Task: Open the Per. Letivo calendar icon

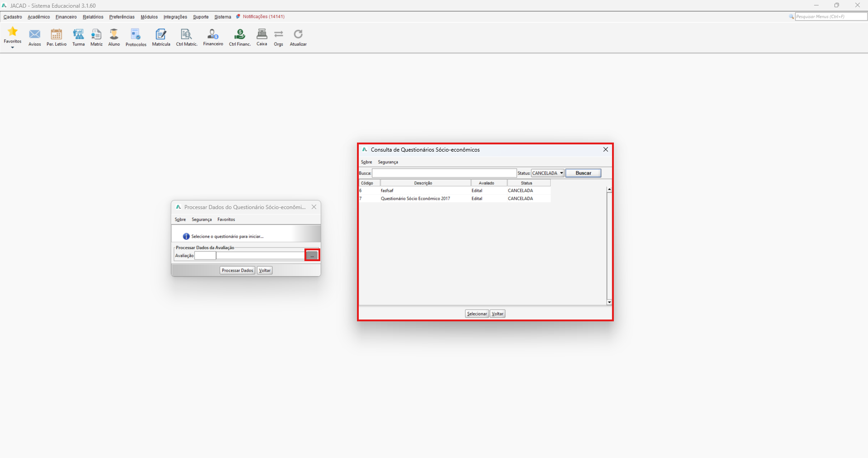Action: pyautogui.click(x=56, y=34)
